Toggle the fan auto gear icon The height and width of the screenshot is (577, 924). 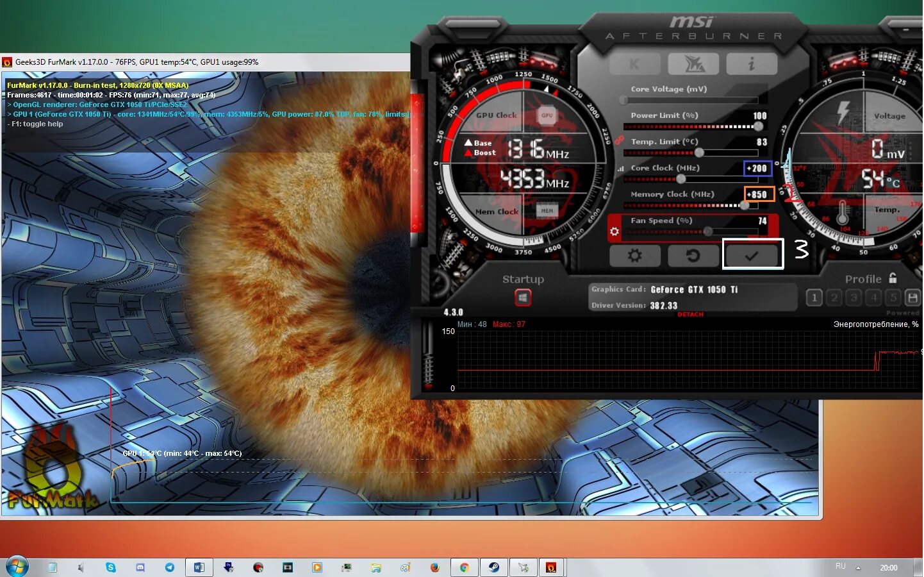point(615,231)
